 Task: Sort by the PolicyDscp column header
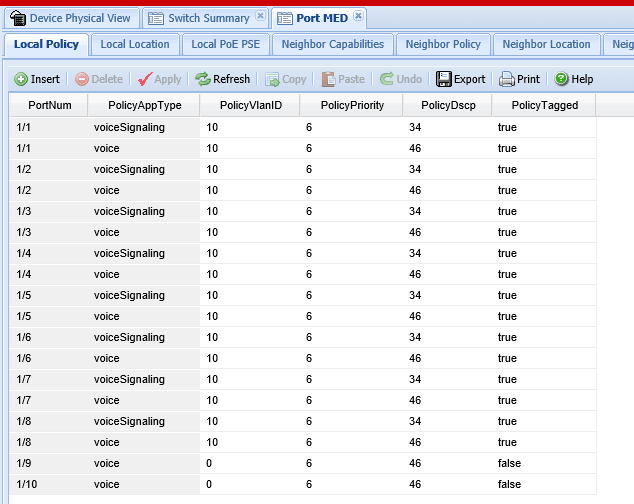[448, 105]
